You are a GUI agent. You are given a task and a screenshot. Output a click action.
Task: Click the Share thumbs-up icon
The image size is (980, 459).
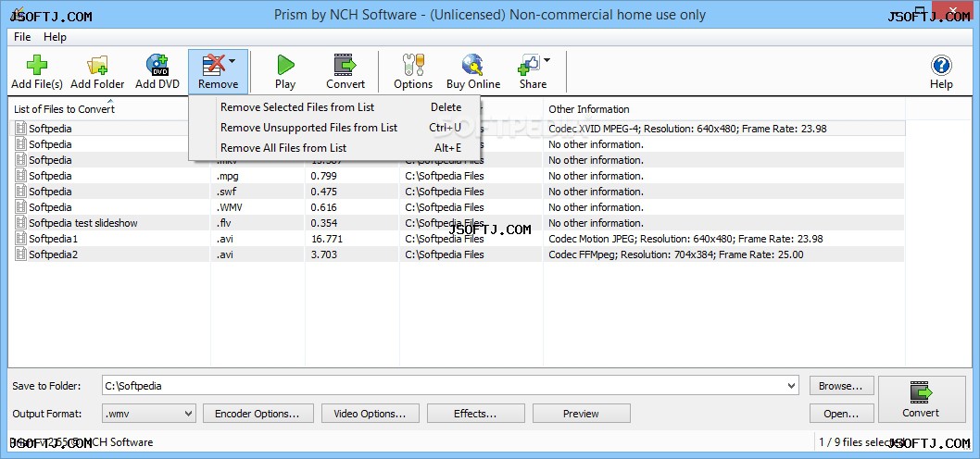(529, 65)
